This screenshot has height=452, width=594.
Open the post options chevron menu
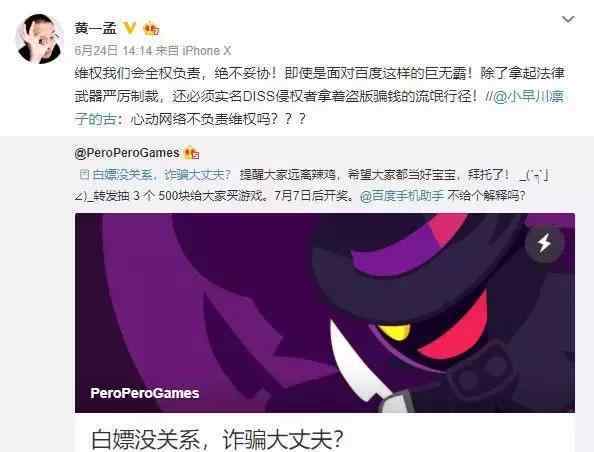pos(568,19)
